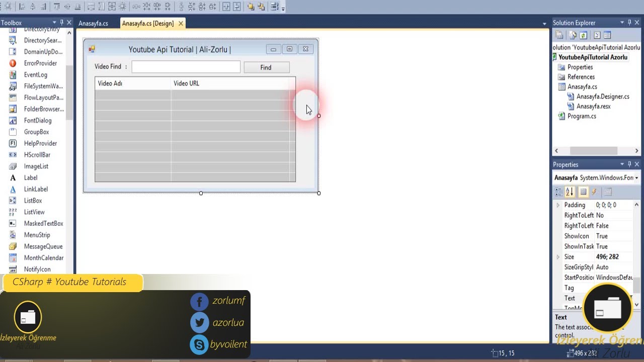Toggle auto-hide pin on Properties panel
The image size is (644, 362).
coord(629,164)
